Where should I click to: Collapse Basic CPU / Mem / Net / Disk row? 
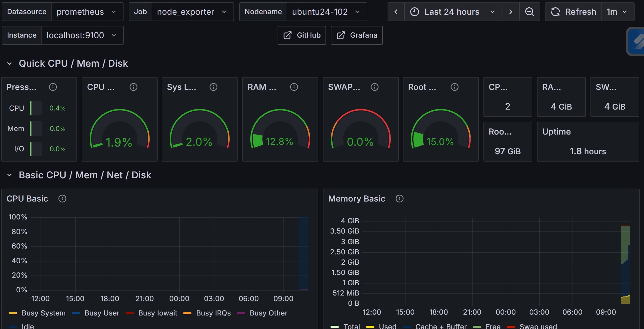coord(9,175)
